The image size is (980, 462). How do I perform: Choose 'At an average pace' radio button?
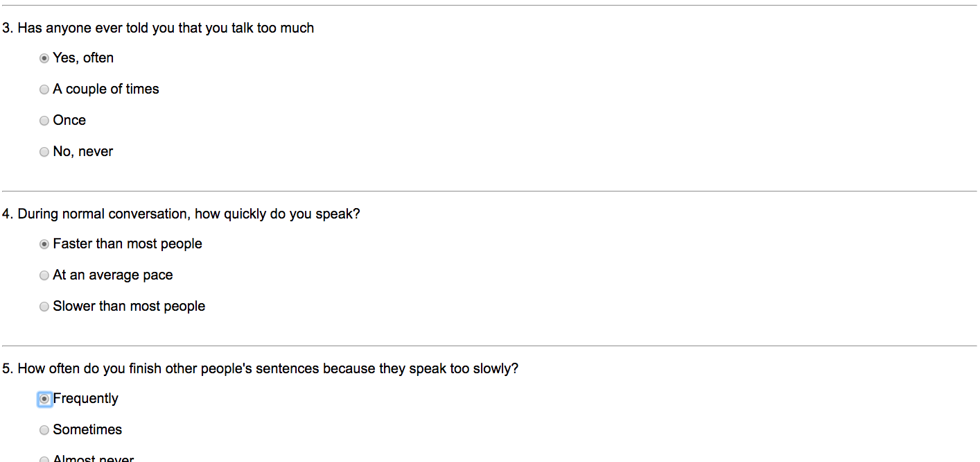coord(44,275)
